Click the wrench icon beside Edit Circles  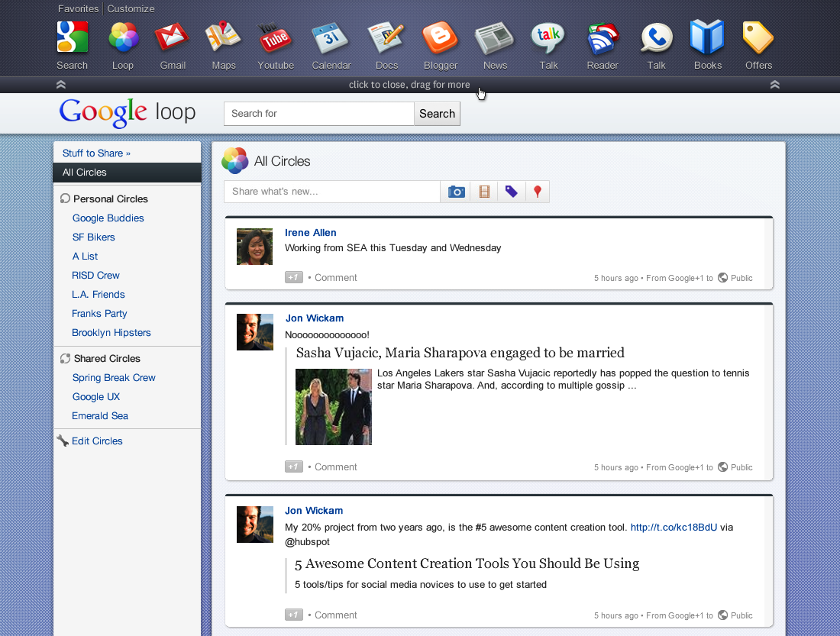pyautogui.click(x=63, y=441)
